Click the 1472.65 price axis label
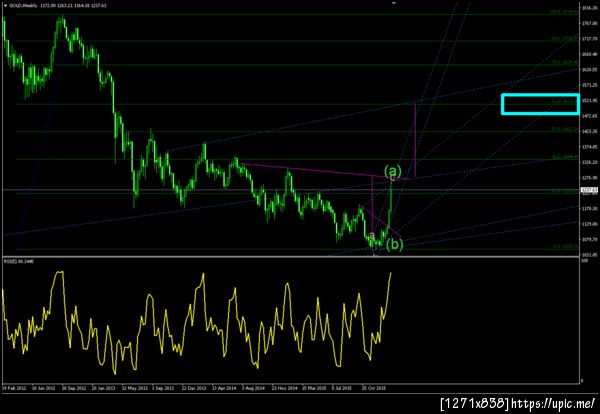 [x=589, y=116]
